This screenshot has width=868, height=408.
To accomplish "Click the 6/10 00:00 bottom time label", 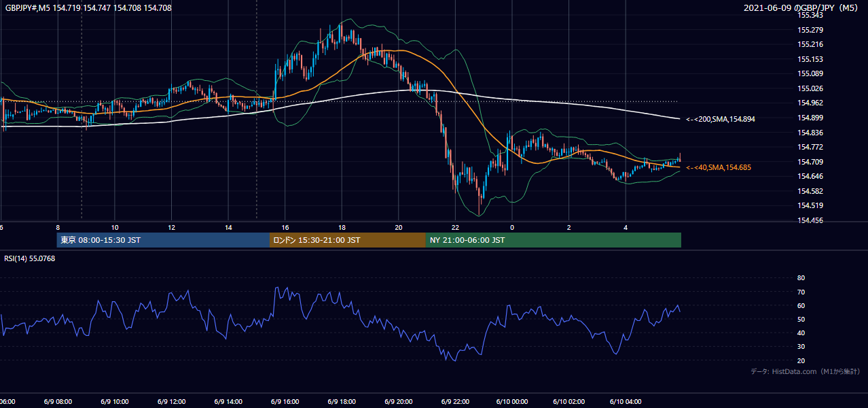I will 511,401.
